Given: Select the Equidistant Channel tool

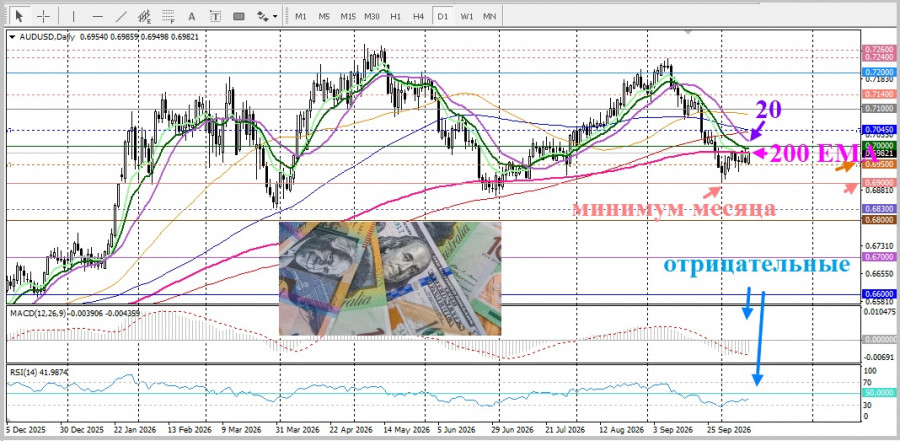Looking at the screenshot, I should pyautogui.click(x=145, y=16).
